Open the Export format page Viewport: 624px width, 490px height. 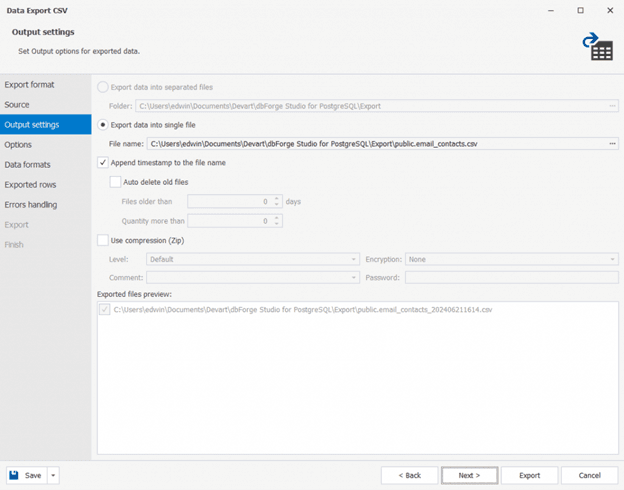(29, 85)
